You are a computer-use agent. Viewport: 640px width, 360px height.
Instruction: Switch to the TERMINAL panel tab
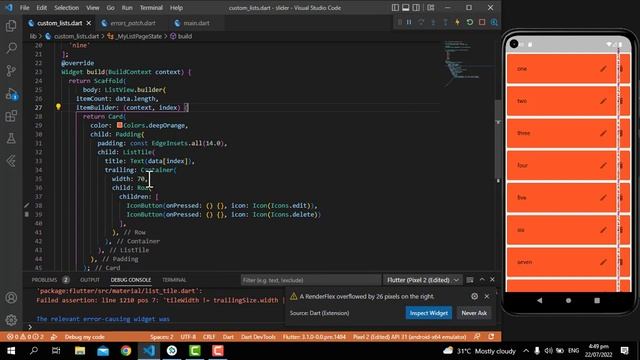174,280
